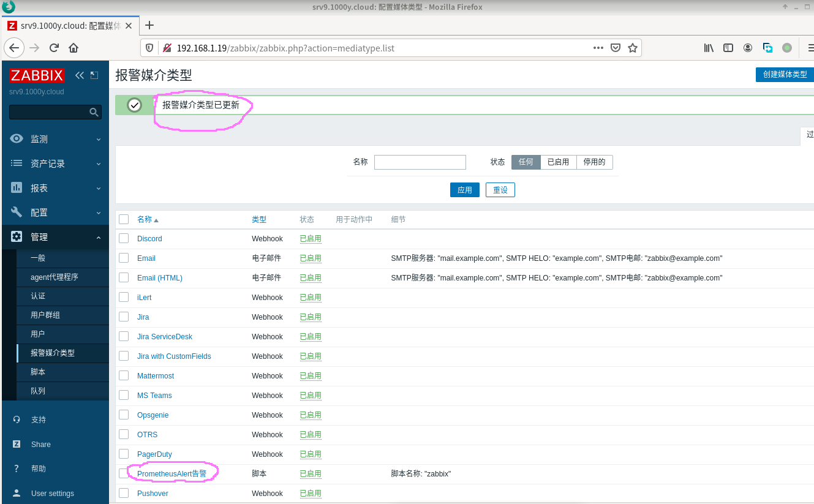Click the 支持 headset icon
Viewport: 814px width, 504px height.
[17, 419]
